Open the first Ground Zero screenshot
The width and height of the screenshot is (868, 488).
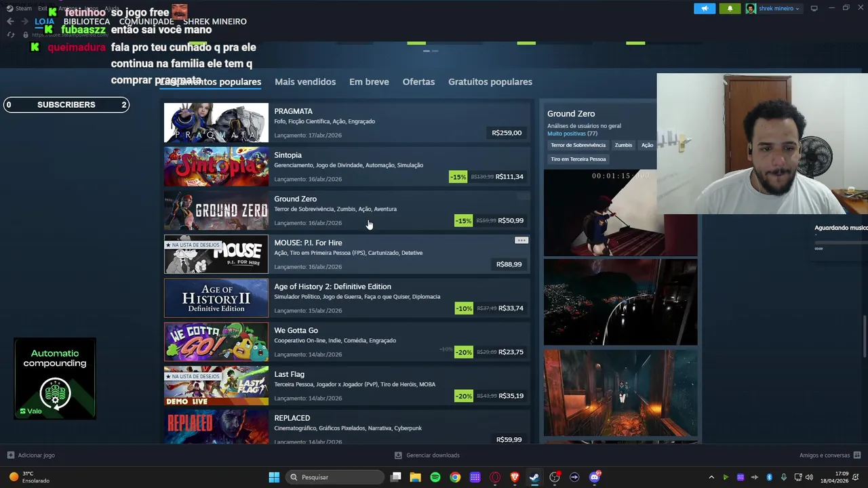(x=620, y=213)
